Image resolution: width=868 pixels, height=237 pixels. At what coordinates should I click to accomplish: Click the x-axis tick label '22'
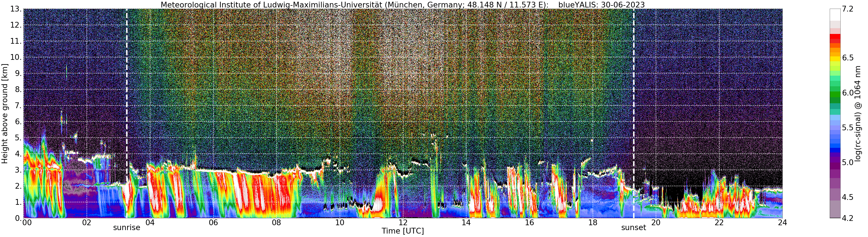[719, 223]
